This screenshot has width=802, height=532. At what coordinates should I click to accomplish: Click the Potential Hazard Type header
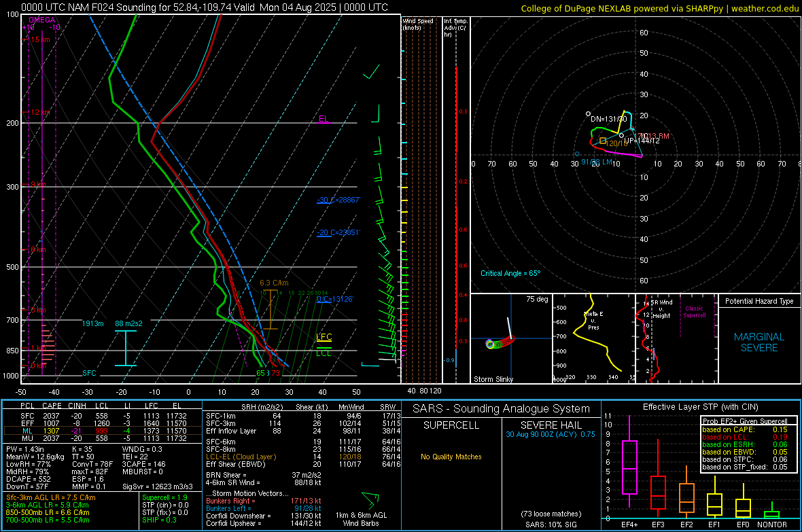pyautogui.click(x=759, y=301)
